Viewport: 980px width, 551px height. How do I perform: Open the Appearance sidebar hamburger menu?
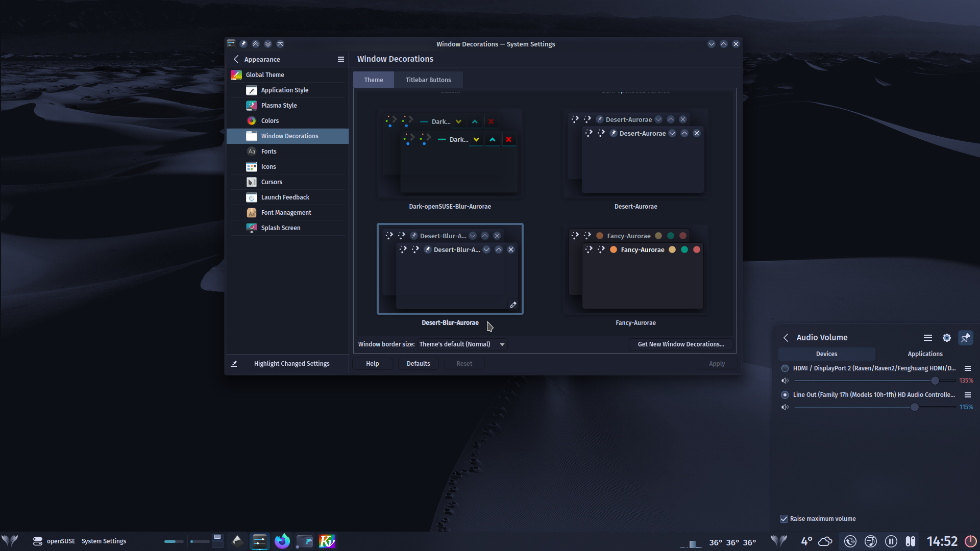[x=341, y=59]
